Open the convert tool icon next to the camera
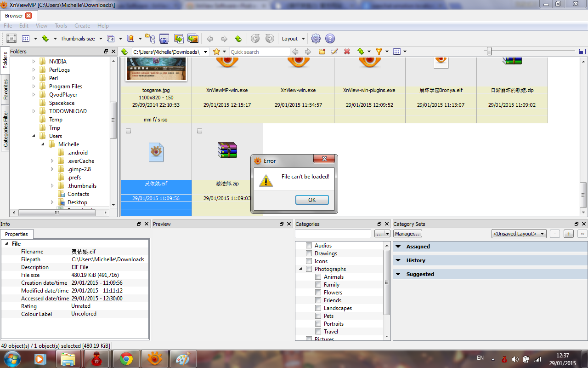This screenshot has width=588, height=368. tap(179, 39)
